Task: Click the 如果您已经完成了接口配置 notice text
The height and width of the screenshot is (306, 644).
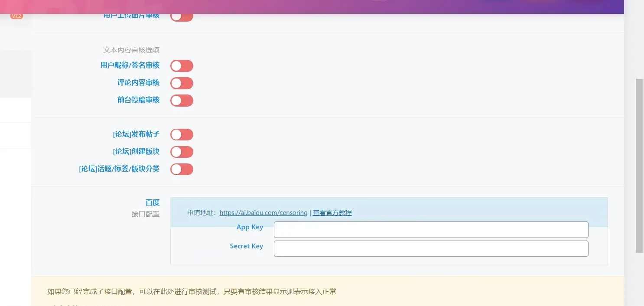Action: coord(192,292)
